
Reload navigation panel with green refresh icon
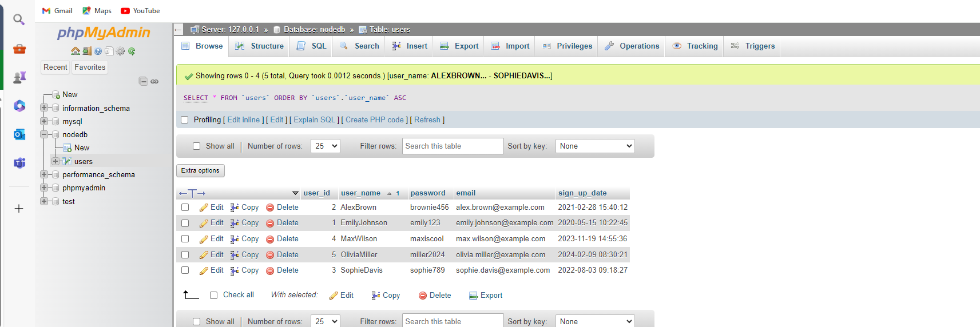tap(132, 51)
